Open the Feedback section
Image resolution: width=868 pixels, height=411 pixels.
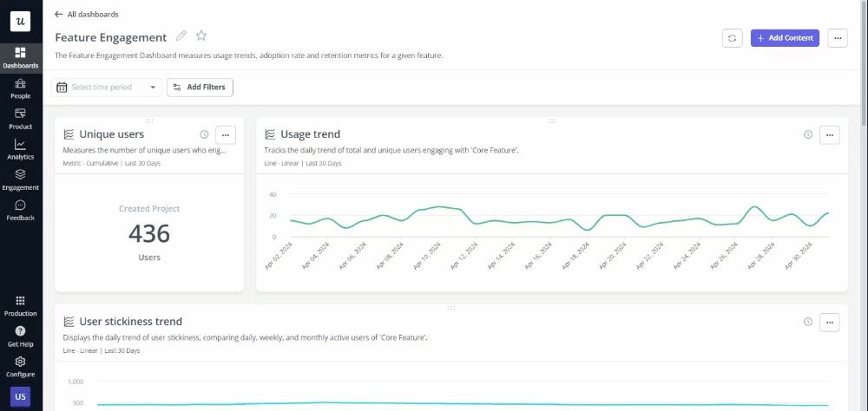tap(21, 210)
